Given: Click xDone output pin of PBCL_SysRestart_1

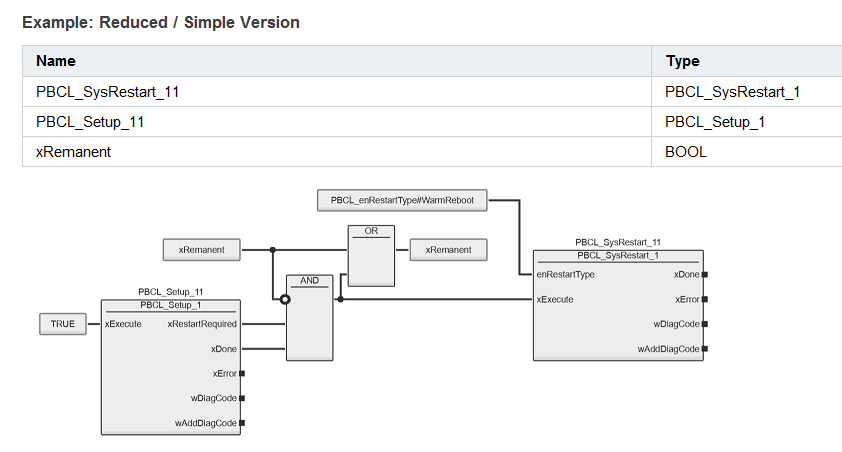Looking at the screenshot, I should point(705,274).
